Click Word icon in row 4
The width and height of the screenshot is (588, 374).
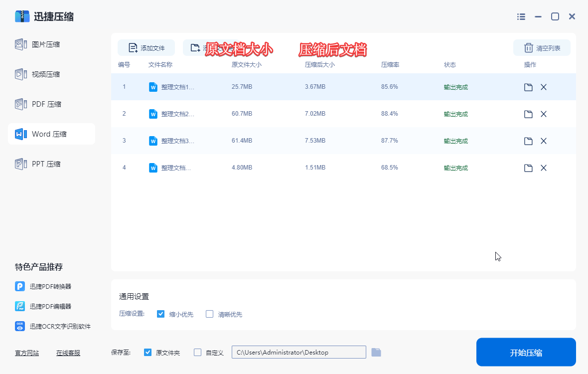153,168
